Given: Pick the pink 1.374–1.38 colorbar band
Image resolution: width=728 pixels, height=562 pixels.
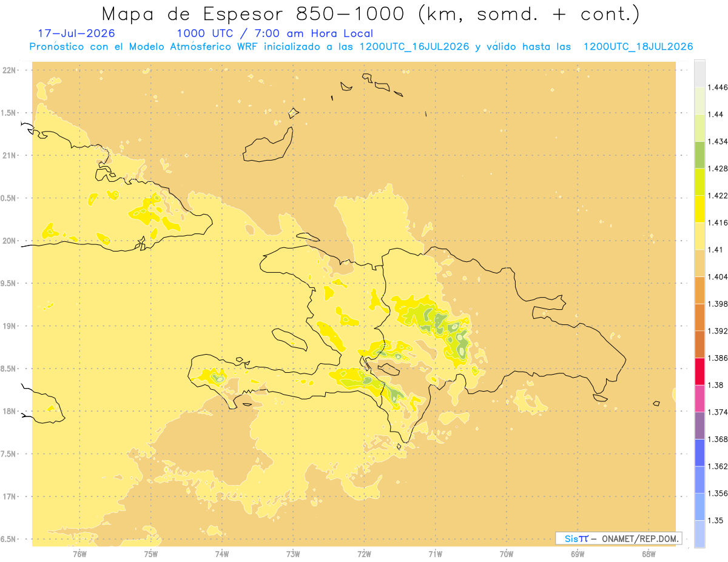Looking at the screenshot, I should point(699,398).
